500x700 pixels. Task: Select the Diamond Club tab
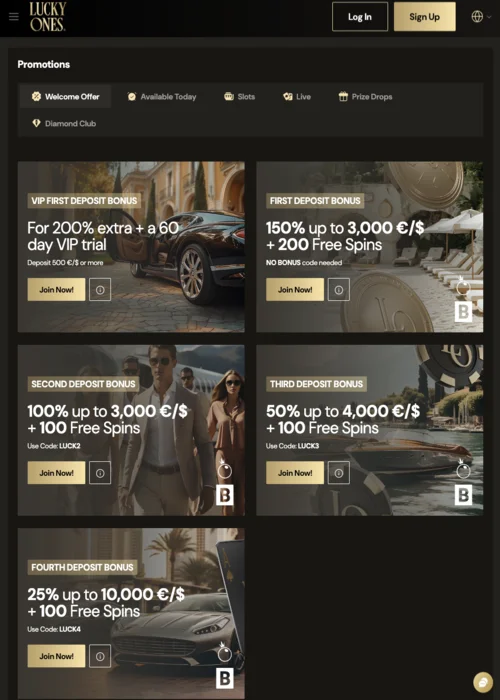tap(64, 123)
